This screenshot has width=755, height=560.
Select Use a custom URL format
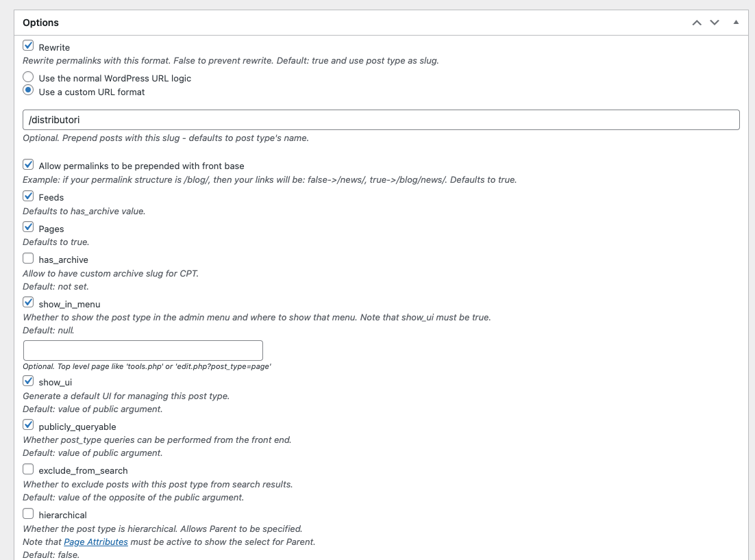(28, 90)
